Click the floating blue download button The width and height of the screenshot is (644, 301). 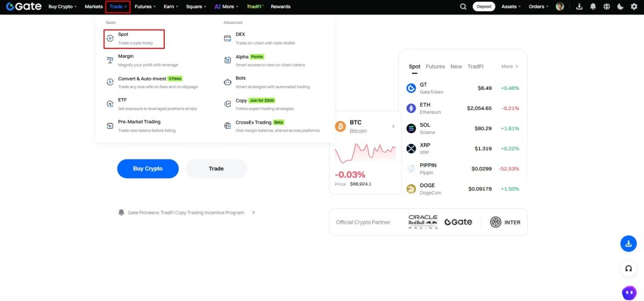tap(628, 244)
